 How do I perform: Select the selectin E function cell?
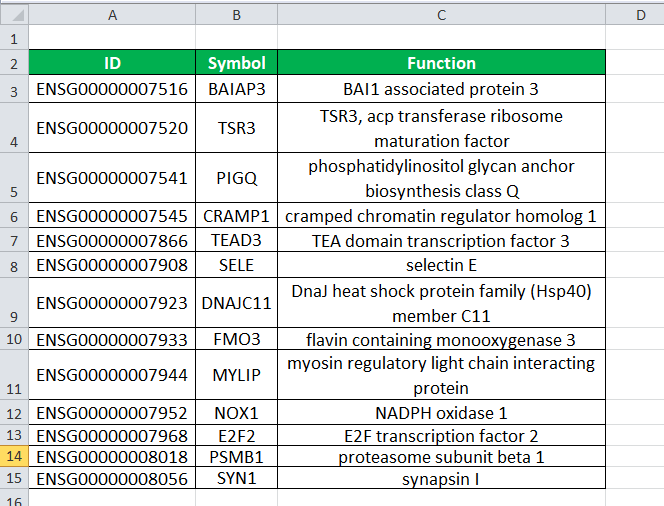point(441,265)
